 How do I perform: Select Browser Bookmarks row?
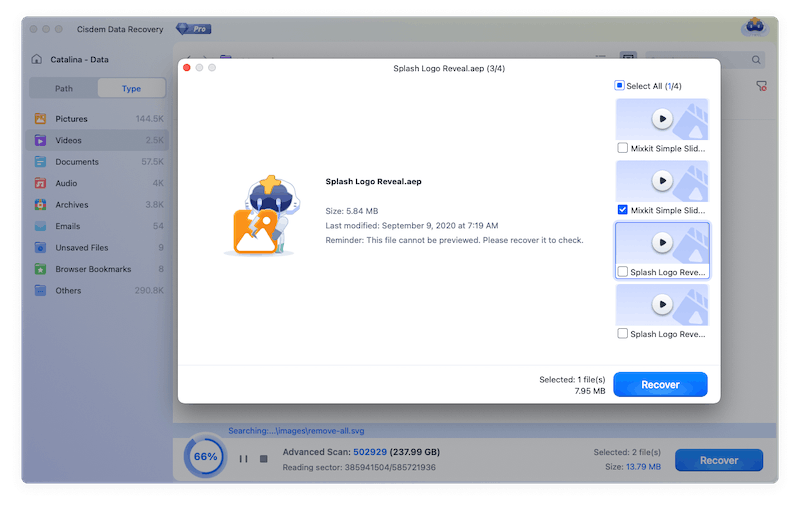[x=97, y=269]
